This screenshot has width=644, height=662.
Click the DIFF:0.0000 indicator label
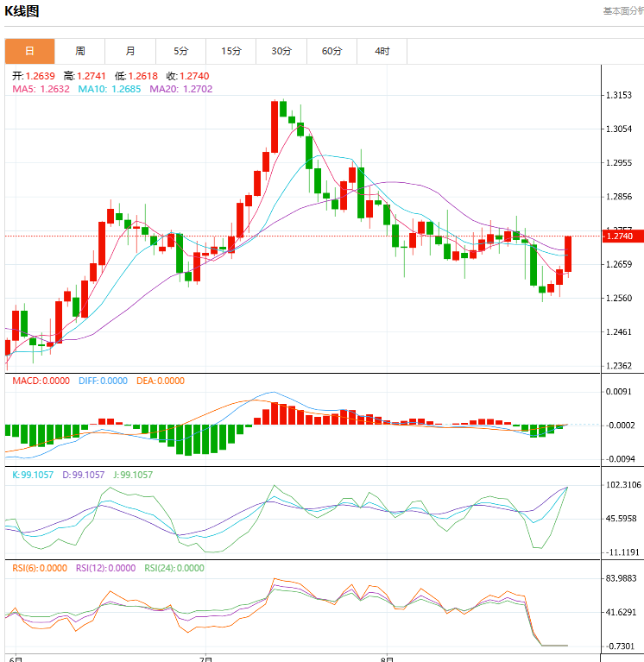point(103,381)
